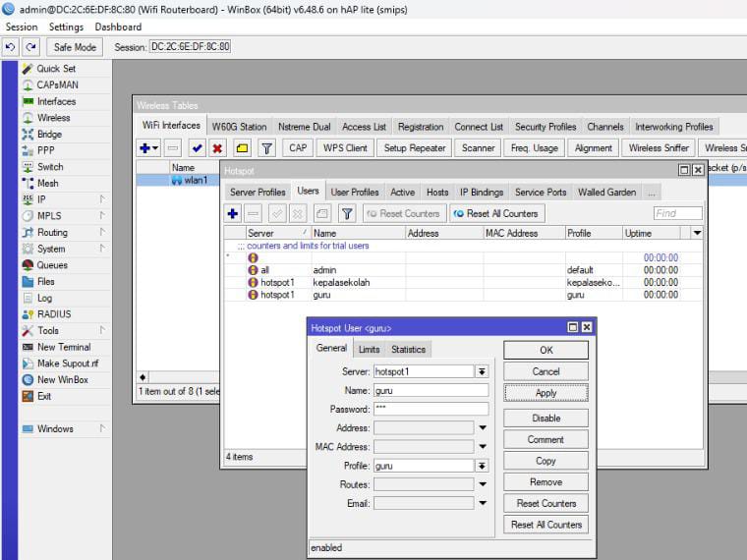747x560 pixels.
Task: Open PPP menu
Action: (46, 150)
